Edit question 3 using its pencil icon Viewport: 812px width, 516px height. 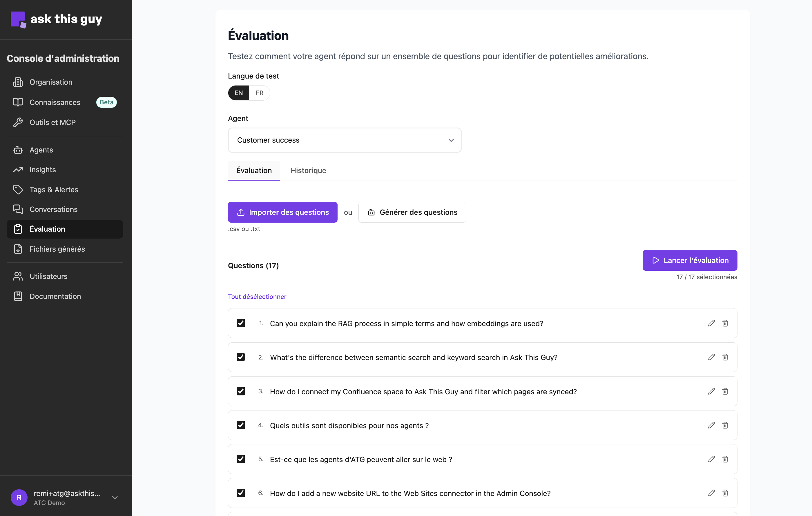click(711, 391)
